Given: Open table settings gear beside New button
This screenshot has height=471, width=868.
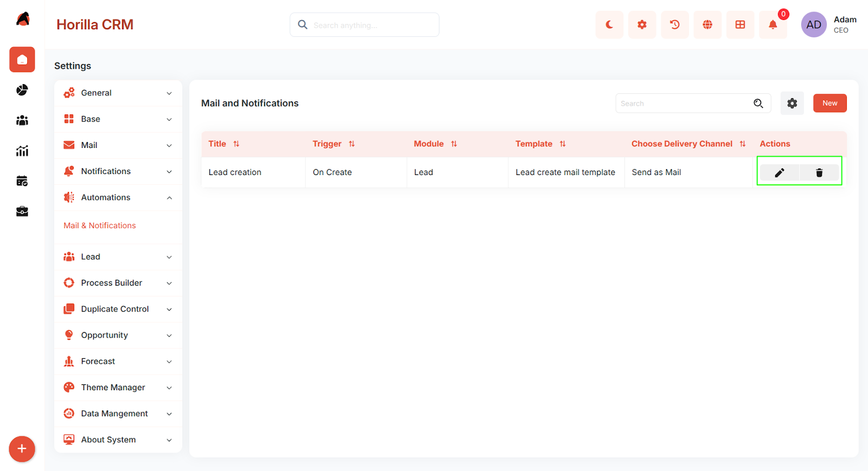Looking at the screenshot, I should [792, 103].
